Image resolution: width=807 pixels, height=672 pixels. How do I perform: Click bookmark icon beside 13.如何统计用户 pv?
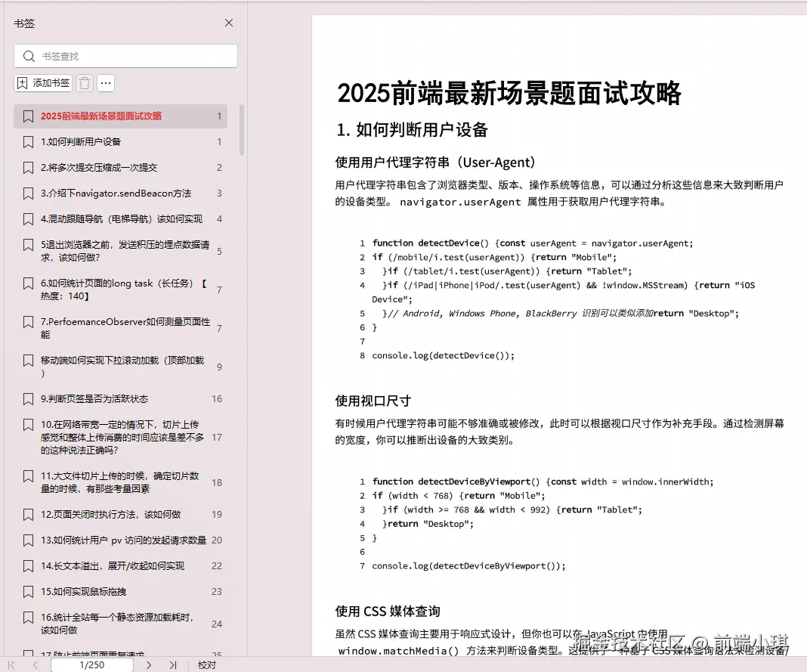[x=28, y=540]
